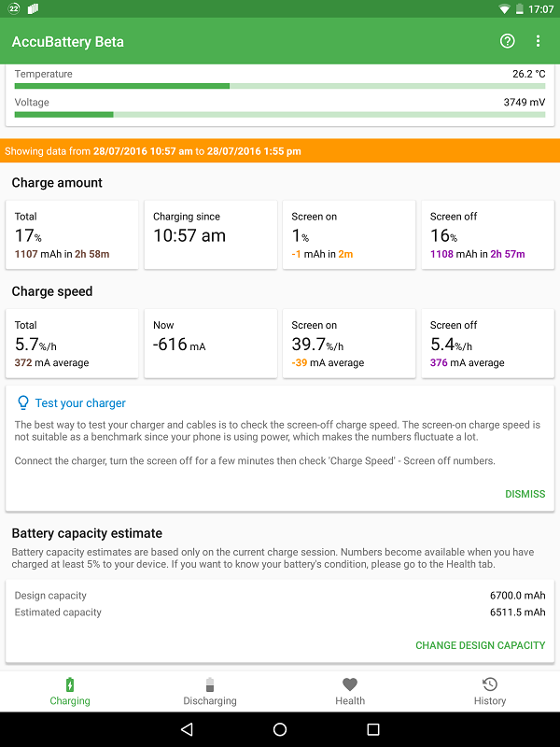560x747 pixels.
Task: Tap the Charging since 10:57 am card
Action: (x=211, y=235)
